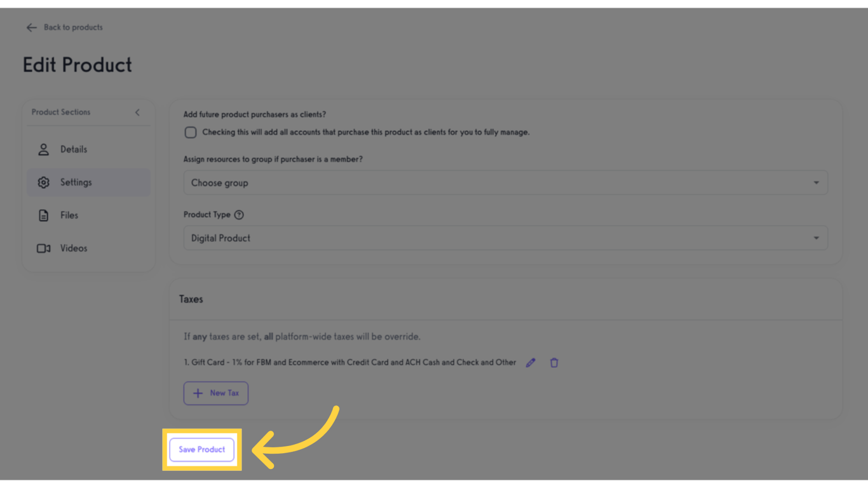Click the back arrow icon next to Back to products
The image size is (868, 488).
pos(31,27)
